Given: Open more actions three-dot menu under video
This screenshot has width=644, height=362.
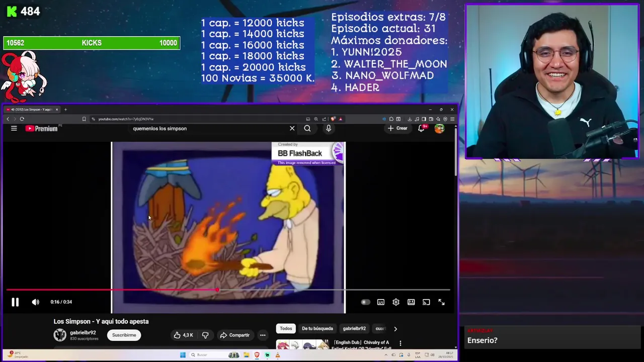Looking at the screenshot, I should coord(263,335).
